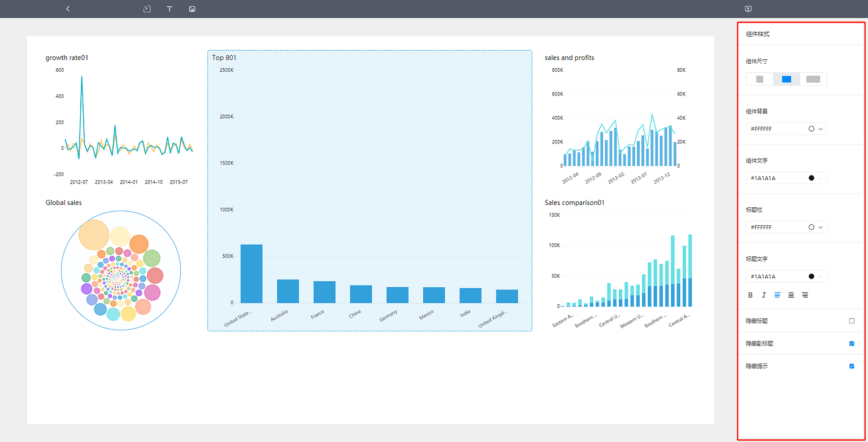This screenshot has height=442, width=868.
Task: Click the United States bar in Top 801
Action: [x=251, y=274]
